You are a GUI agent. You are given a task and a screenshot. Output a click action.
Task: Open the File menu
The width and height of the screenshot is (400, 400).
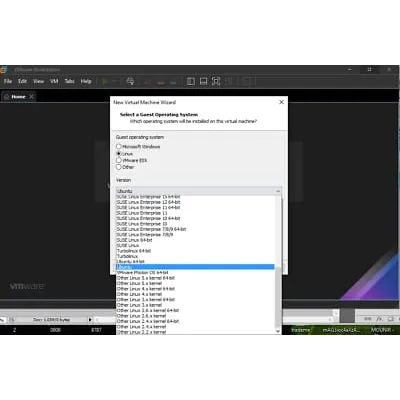click(x=8, y=81)
